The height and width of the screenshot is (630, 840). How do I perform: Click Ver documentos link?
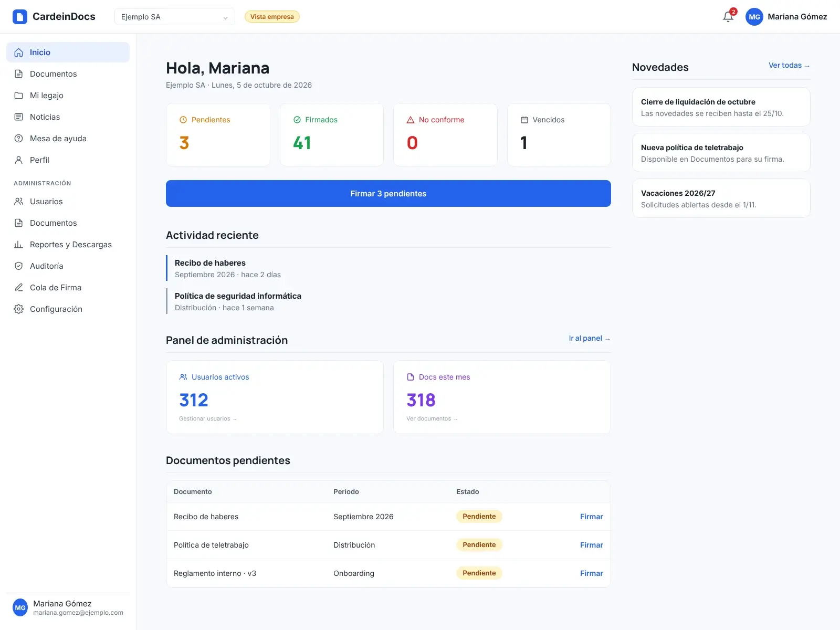coord(432,418)
